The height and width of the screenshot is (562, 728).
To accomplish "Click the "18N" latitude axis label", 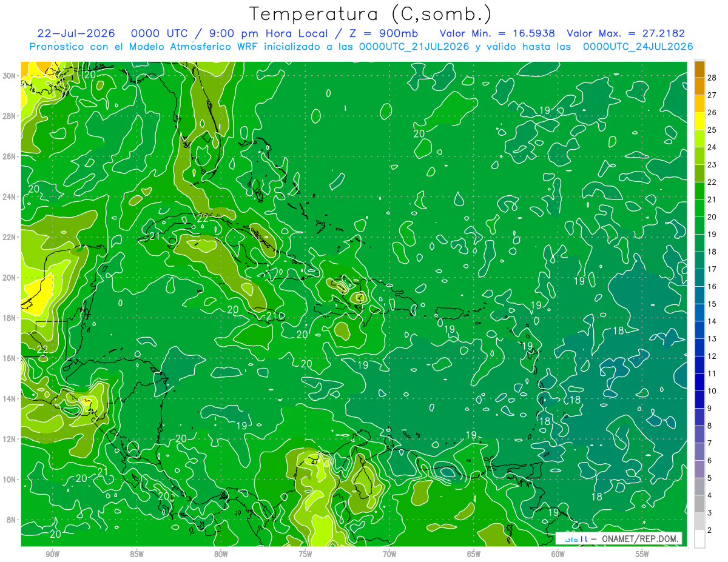I will point(10,318).
